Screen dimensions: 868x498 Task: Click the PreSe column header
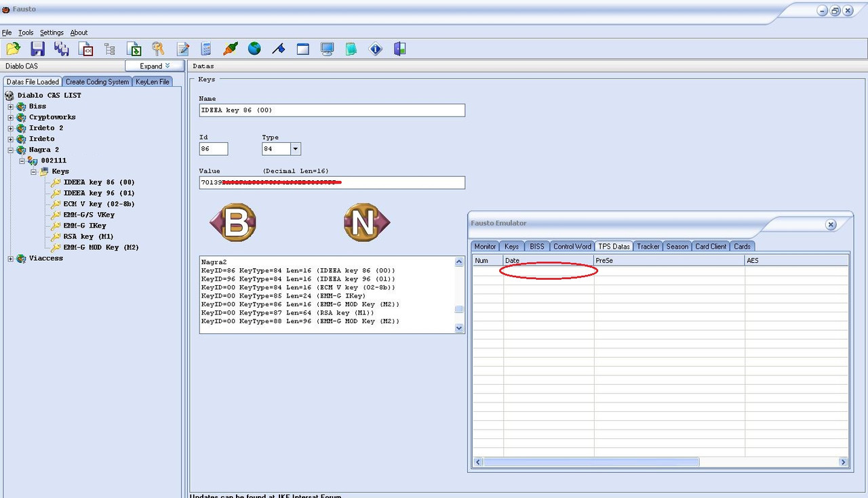(x=669, y=260)
